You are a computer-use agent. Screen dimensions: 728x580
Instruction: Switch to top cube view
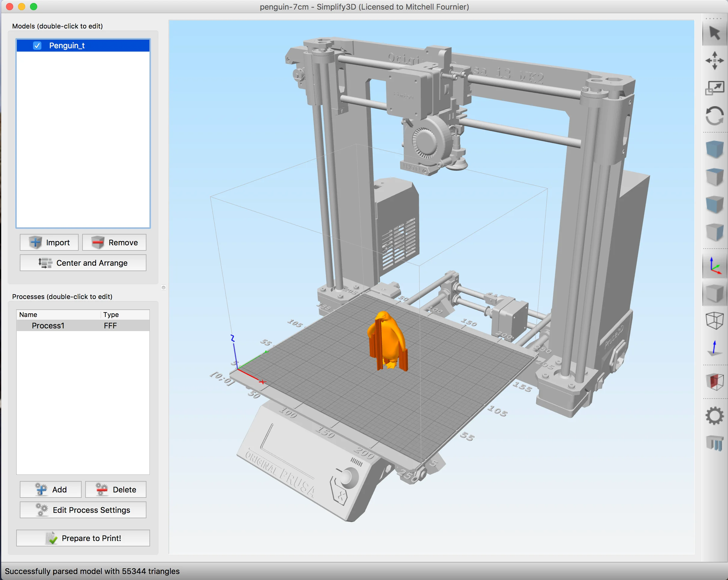pos(714,176)
